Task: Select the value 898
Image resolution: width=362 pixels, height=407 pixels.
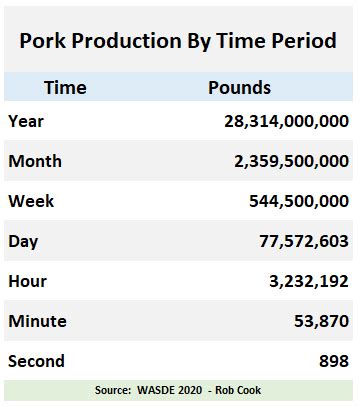Action: click(x=334, y=361)
